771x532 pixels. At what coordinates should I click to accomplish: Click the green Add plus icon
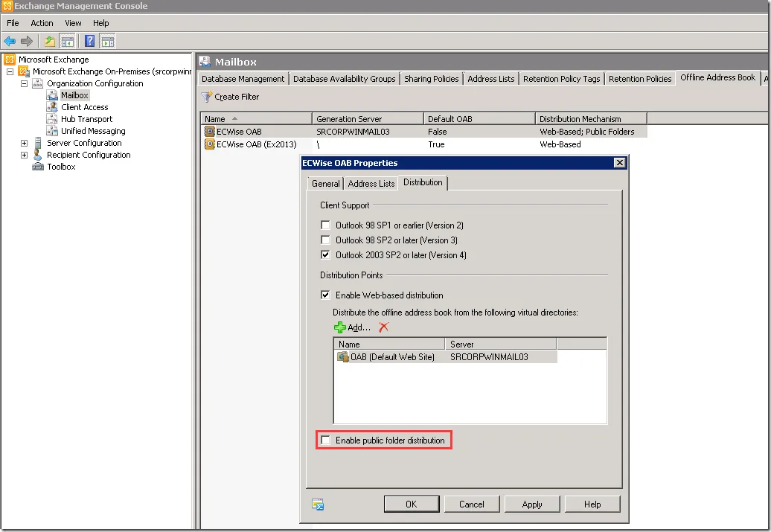pyautogui.click(x=339, y=327)
